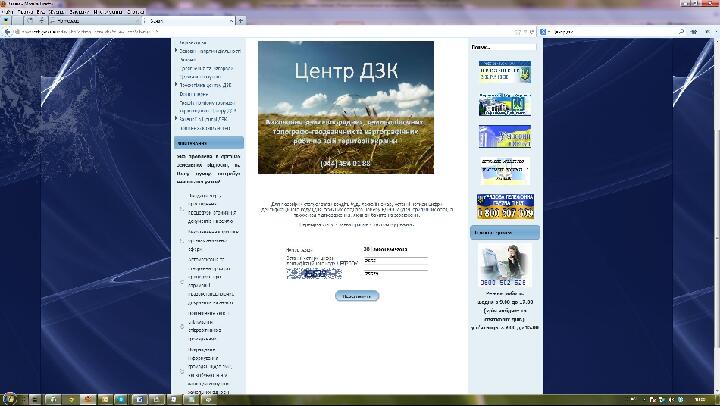This screenshot has height=406, width=720.
Task: Select the third poll radio option
Action: point(181,282)
